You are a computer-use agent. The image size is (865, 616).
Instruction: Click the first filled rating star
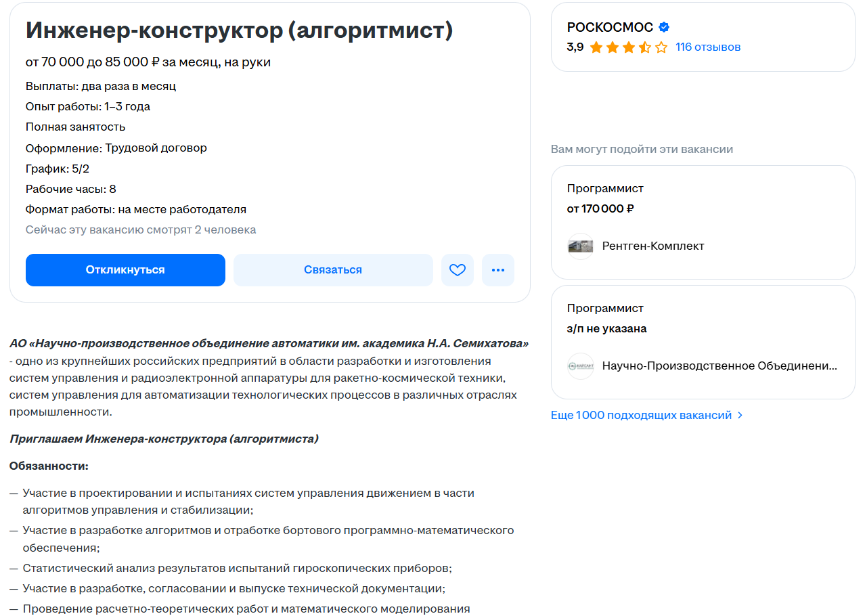pyautogui.click(x=596, y=47)
